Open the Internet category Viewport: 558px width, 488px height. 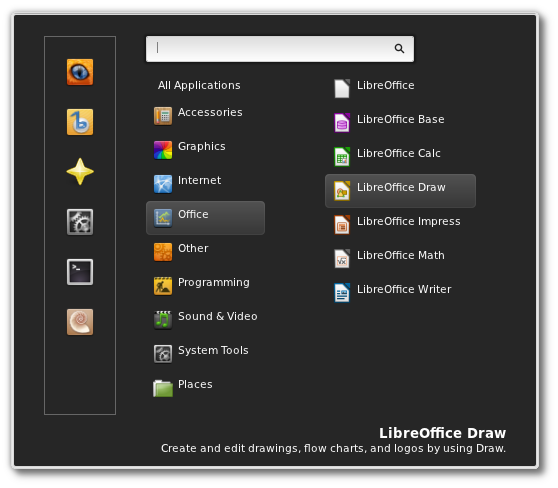coord(205,184)
